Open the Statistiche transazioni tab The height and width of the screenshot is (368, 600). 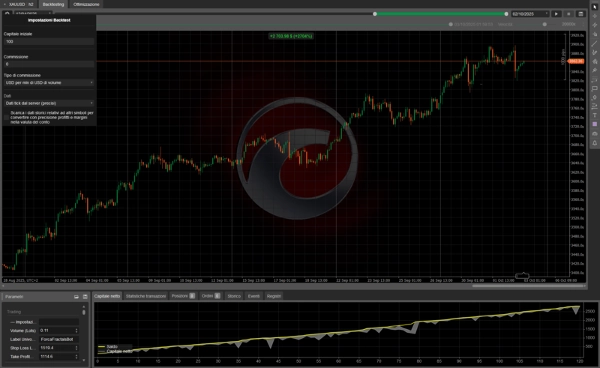[146, 296]
